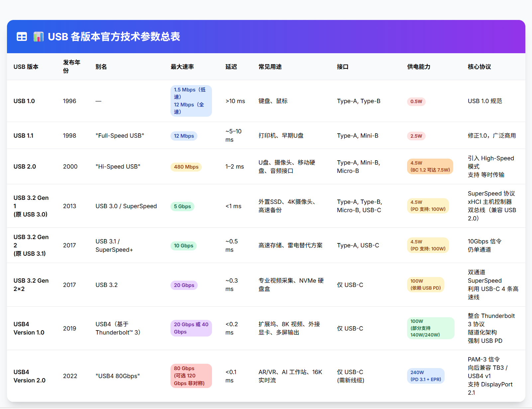Click the 'USB 版本' column header
Viewport: 532px width, 409px height.
(x=26, y=67)
